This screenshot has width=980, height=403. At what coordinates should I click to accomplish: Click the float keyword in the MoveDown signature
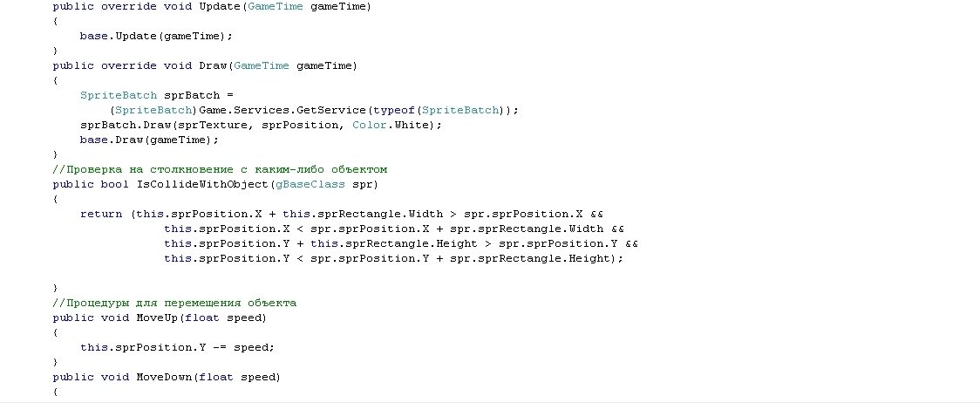coord(216,378)
